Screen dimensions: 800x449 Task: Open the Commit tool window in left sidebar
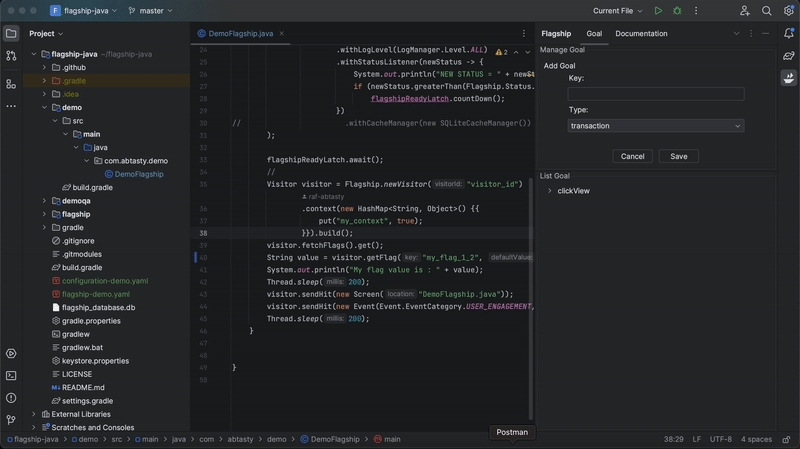(11, 56)
